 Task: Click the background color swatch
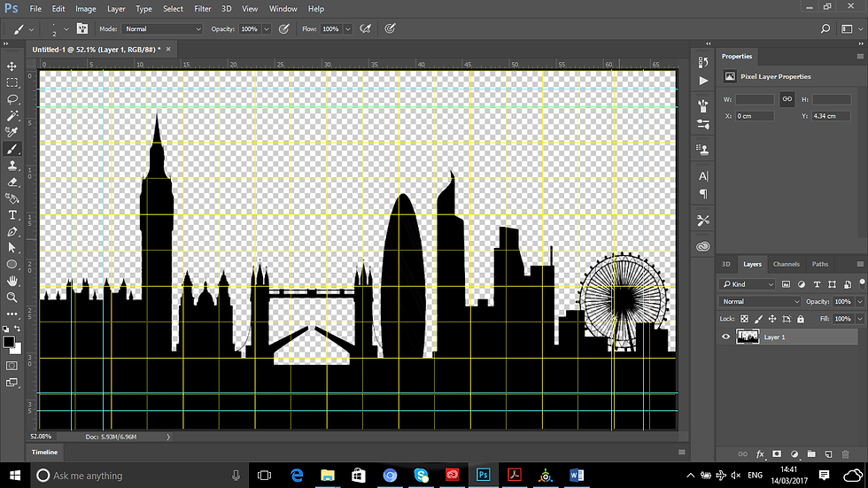tap(18, 350)
